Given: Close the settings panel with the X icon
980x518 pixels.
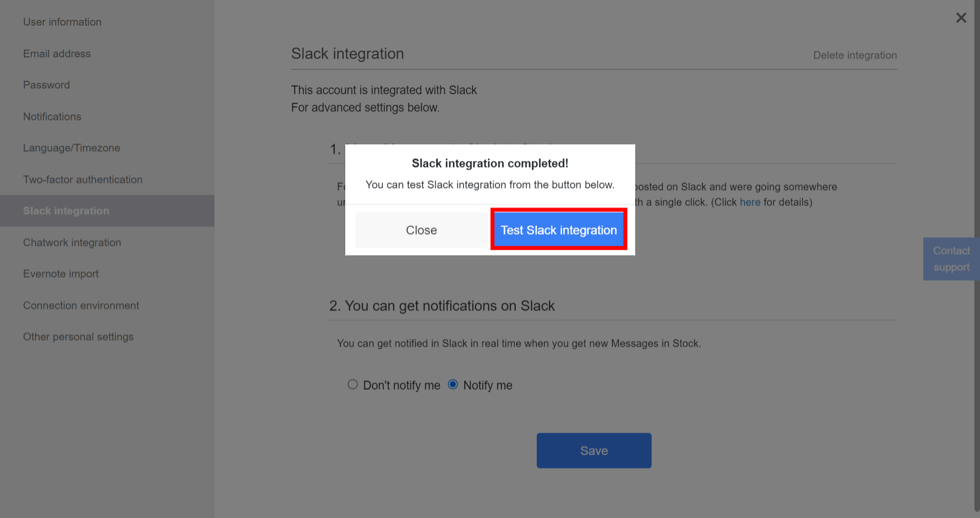Looking at the screenshot, I should tap(961, 17).
